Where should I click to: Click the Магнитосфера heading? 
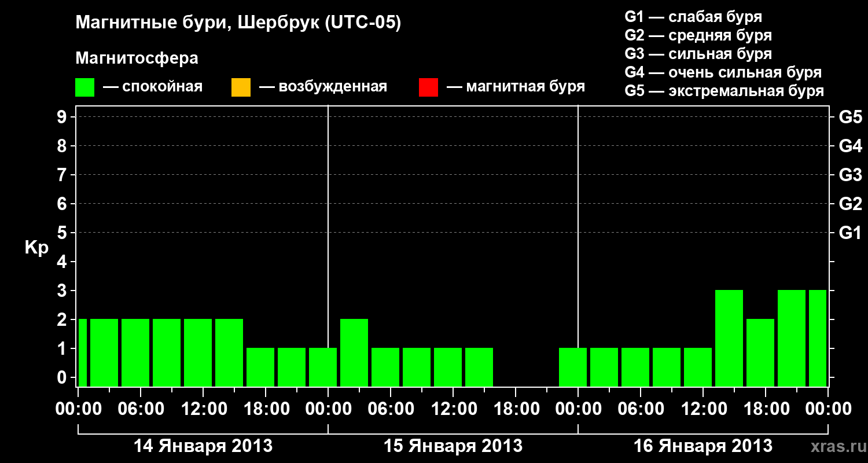[137, 58]
